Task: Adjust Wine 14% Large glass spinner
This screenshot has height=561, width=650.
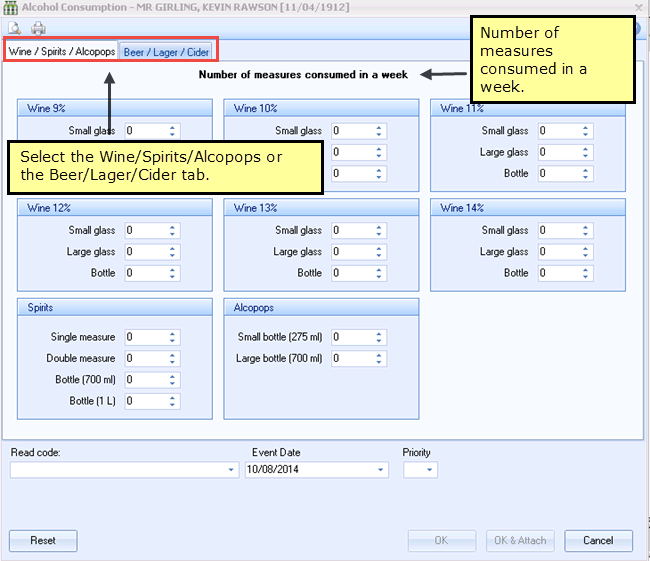Action: [x=586, y=252]
